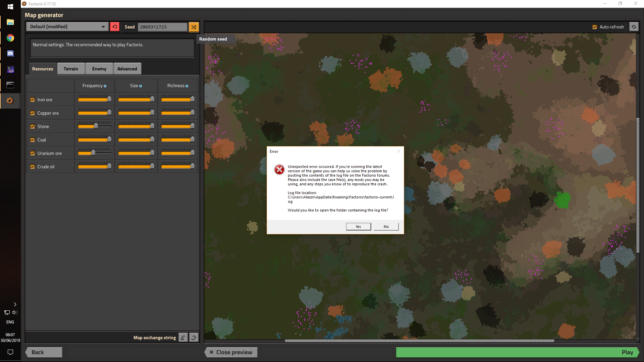Open the Enemy tab
The width and height of the screenshot is (644, 362).
click(x=99, y=69)
